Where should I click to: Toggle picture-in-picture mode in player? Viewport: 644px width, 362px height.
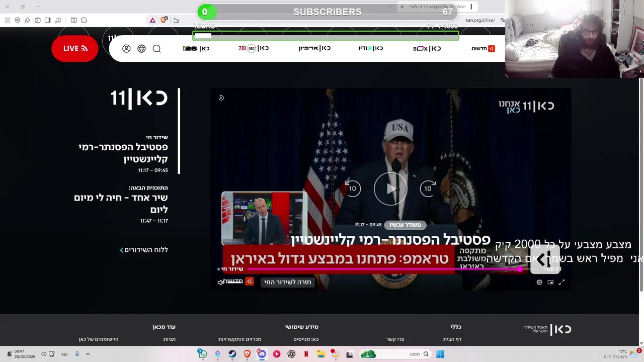tap(550, 283)
